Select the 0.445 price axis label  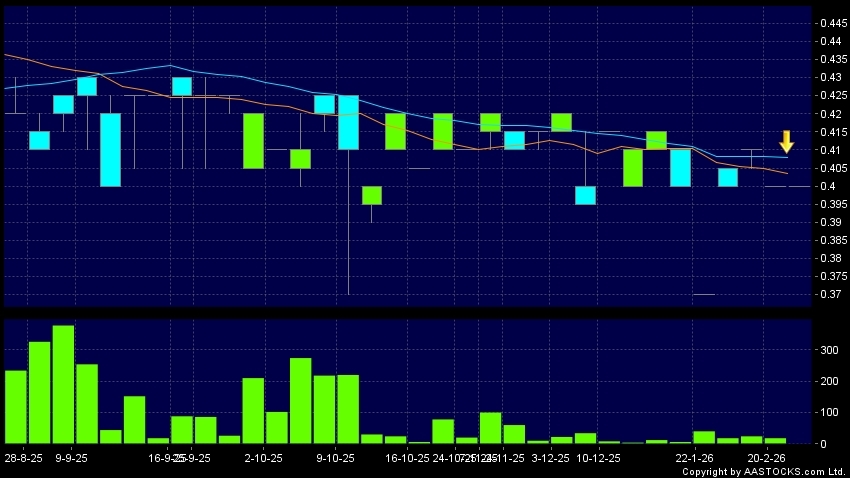click(x=829, y=23)
